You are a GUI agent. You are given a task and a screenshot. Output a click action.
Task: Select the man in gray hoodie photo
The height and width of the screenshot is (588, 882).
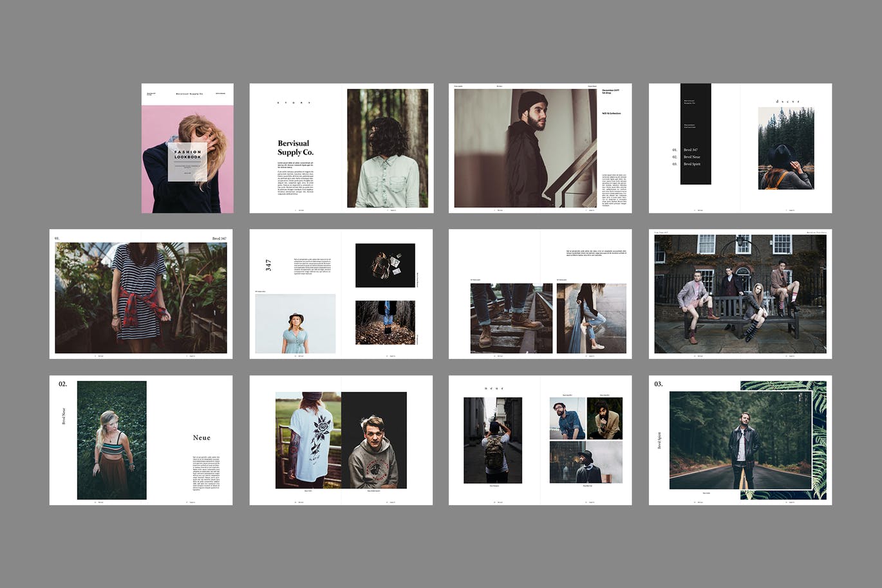[x=373, y=440]
